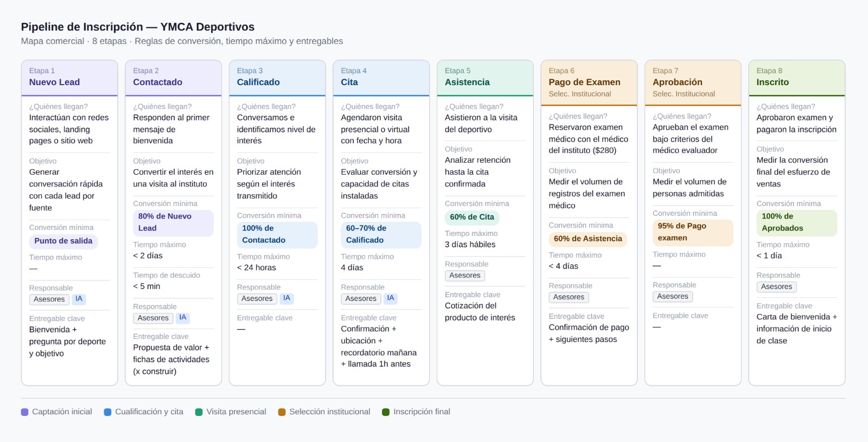
Task: Open the Inscrito stage header title
Action: coord(773,82)
